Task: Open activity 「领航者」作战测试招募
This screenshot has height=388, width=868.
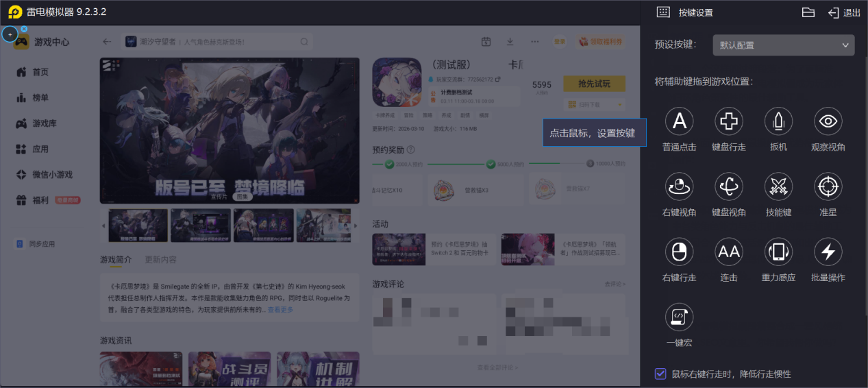Action: 563,250
